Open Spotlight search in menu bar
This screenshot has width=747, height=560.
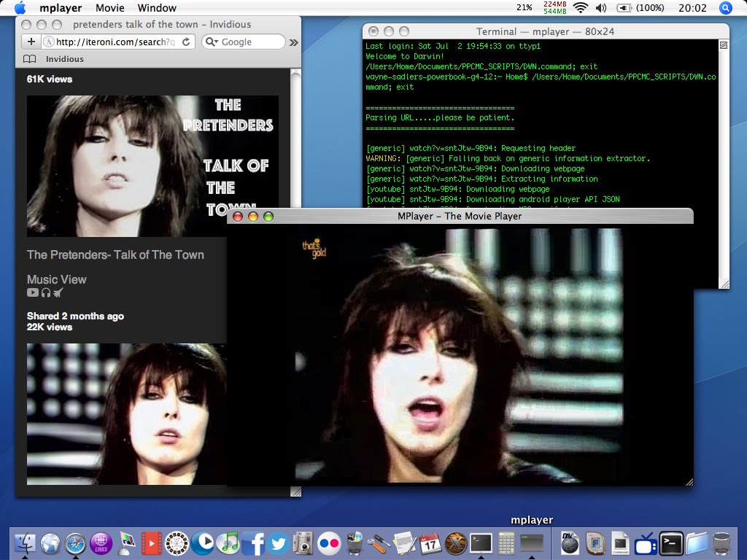point(726,7)
